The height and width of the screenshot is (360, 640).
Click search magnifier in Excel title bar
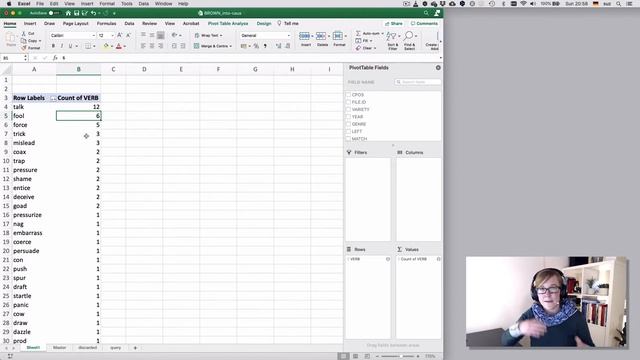coord(426,13)
